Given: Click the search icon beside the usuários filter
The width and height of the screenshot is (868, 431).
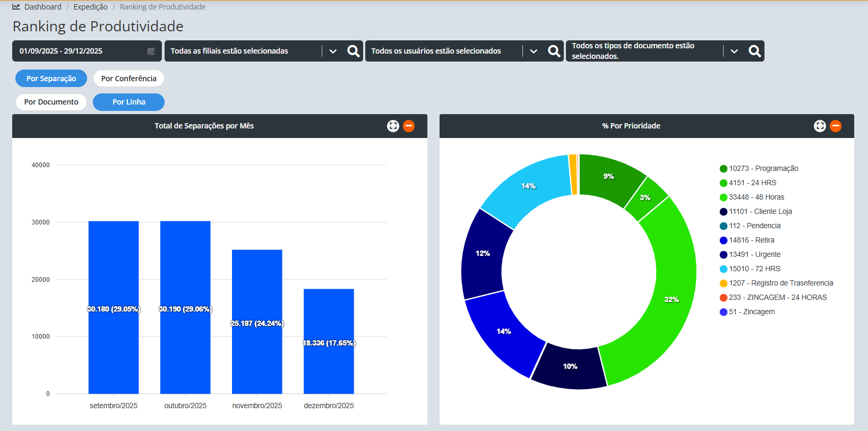Looking at the screenshot, I should click(x=554, y=51).
